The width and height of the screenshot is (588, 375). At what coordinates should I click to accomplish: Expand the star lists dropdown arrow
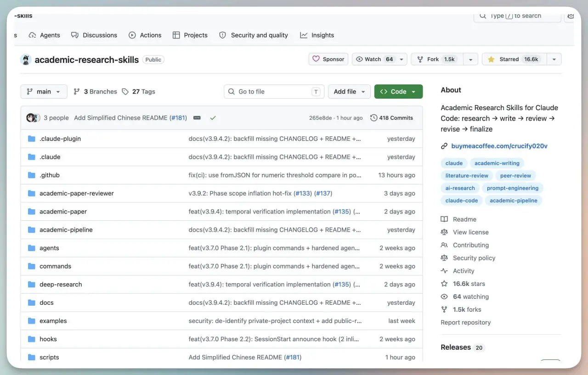[x=554, y=59]
